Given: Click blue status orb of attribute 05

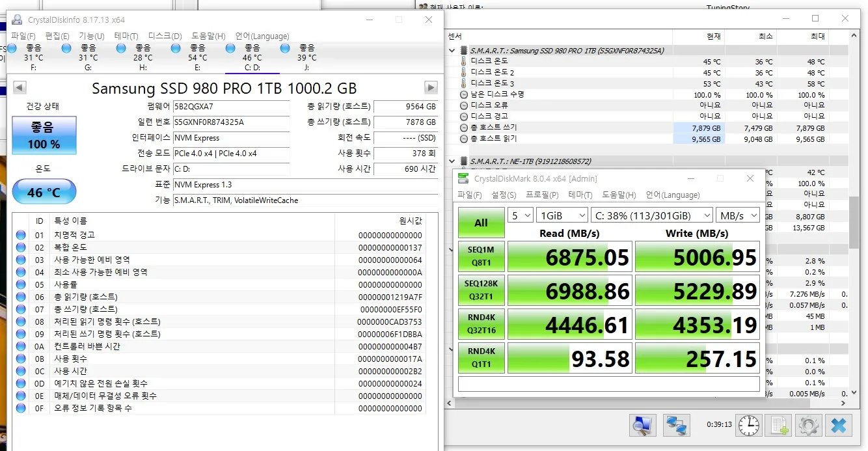Looking at the screenshot, I should coord(21,284).
